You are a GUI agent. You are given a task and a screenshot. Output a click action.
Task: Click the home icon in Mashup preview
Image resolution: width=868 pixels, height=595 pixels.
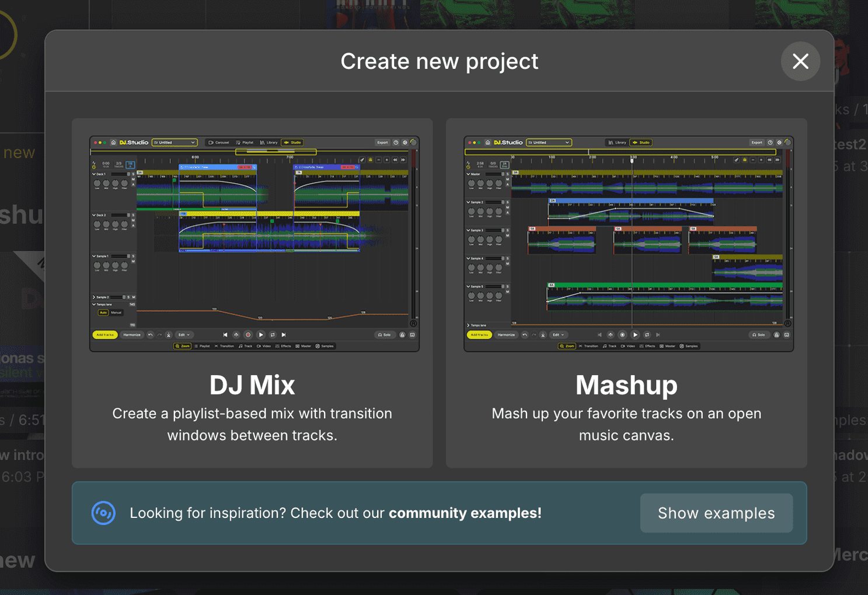(488, 142)
